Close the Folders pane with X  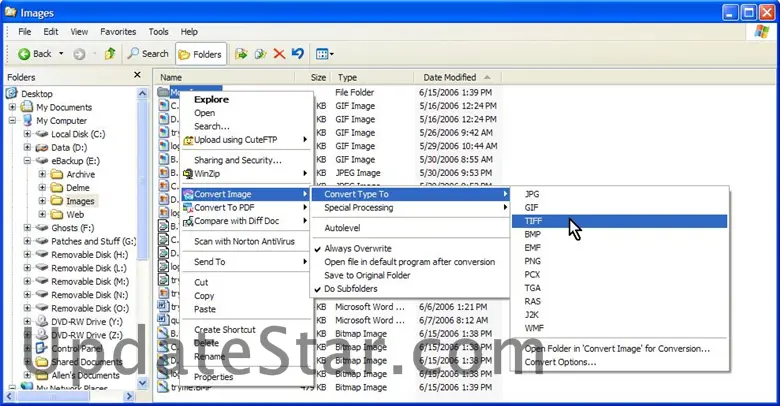point(138,75)
